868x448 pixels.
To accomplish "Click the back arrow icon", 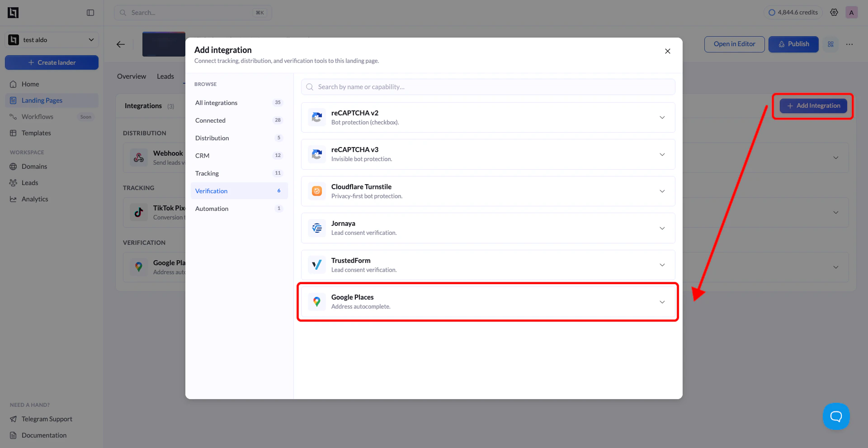I will 121,44.
